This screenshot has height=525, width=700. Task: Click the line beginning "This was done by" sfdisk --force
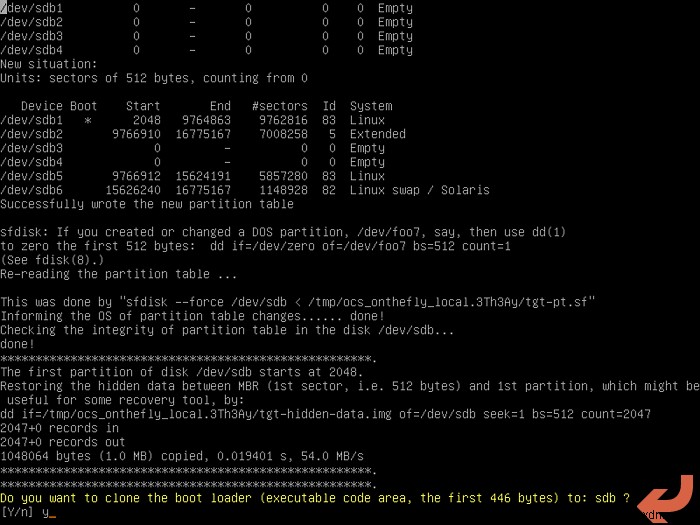tap(298, 302)
